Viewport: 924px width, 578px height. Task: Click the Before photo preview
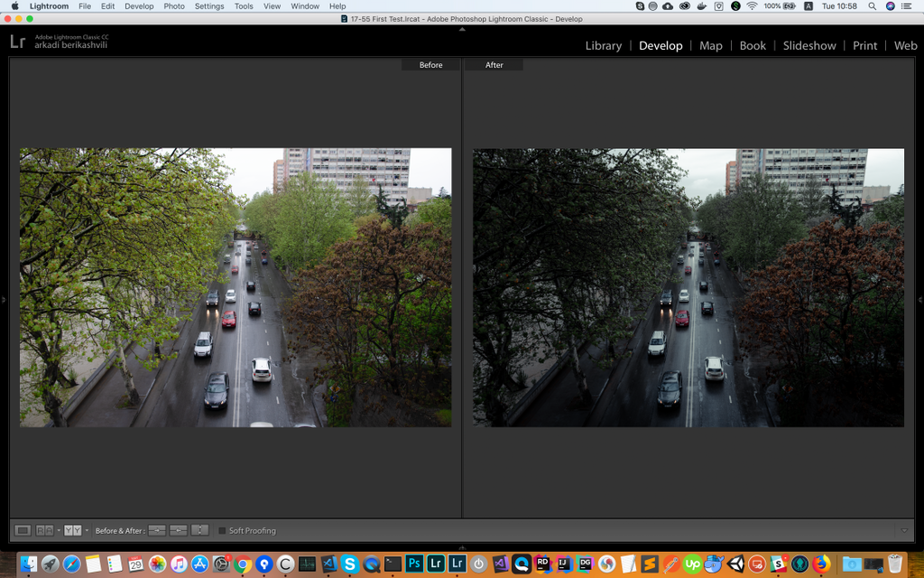point(236,287)
